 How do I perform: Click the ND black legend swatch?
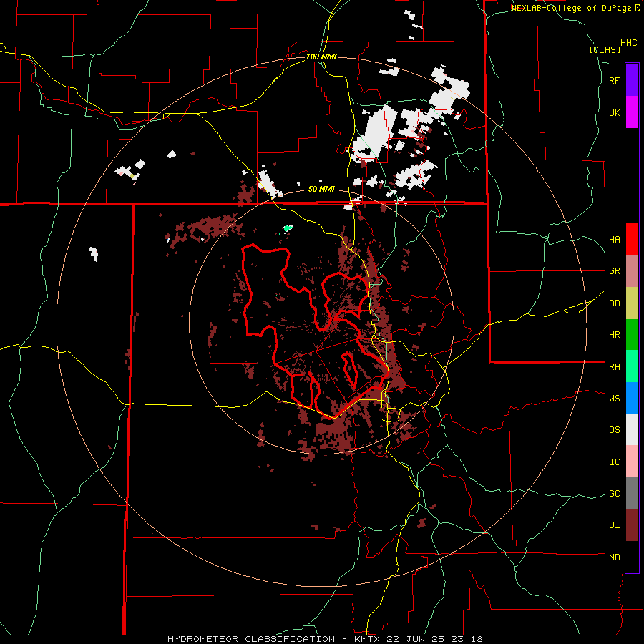(x=632, y=557)
